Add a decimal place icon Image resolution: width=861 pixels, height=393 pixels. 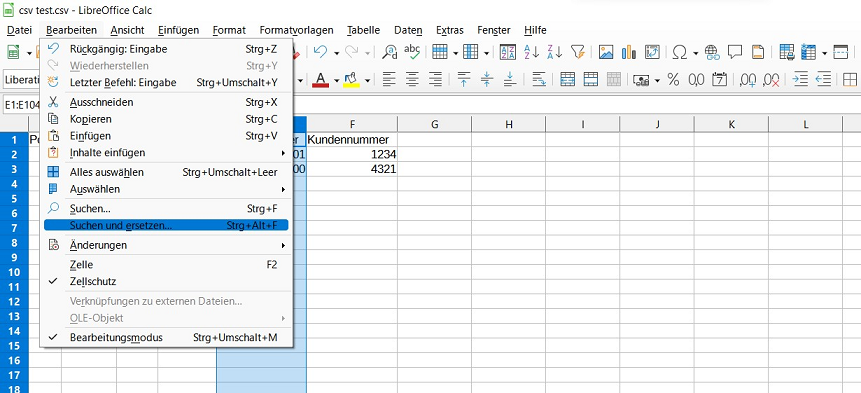748,80
